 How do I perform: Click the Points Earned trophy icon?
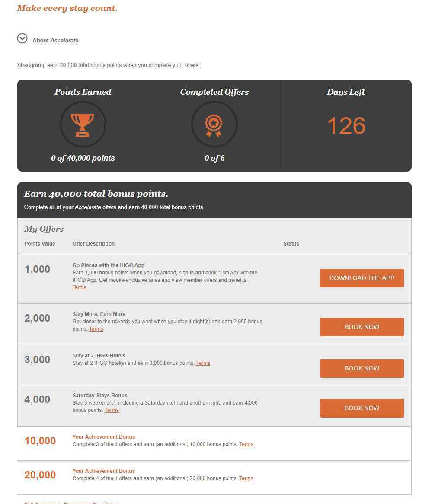(83, 124)
